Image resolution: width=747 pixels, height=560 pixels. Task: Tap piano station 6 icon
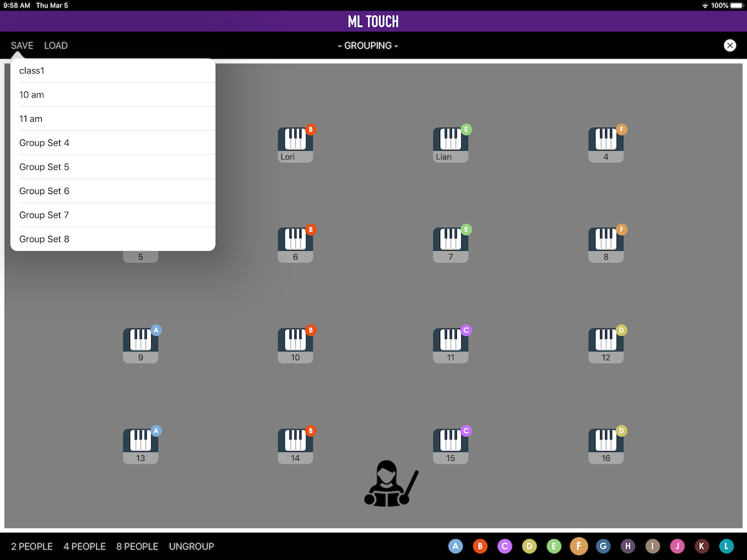[x=295, y=245]
